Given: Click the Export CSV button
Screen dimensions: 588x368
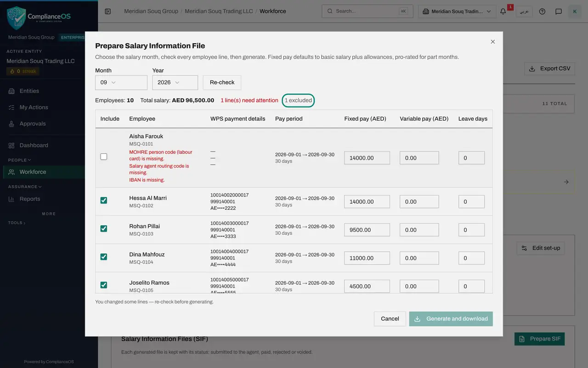Looking at the screenshot, I should pyautogui.click(x=549, y=69).
